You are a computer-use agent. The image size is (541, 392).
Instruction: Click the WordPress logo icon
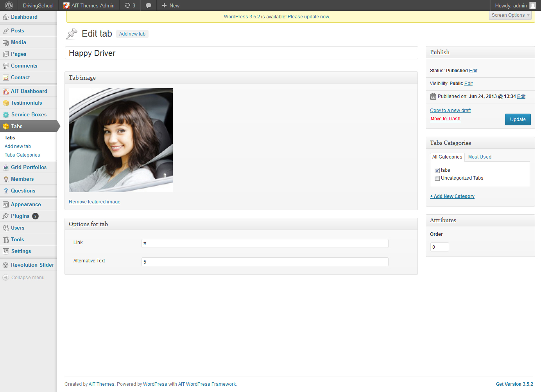pyautogui.click(x=9, y=5)
